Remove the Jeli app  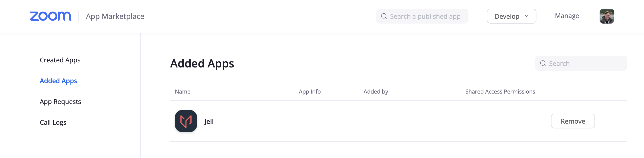[x=573, y=121]
